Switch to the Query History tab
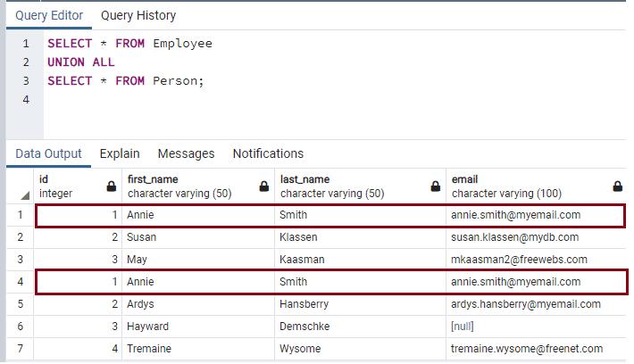Viewport: 634px width, 364px height. (138, 15)
